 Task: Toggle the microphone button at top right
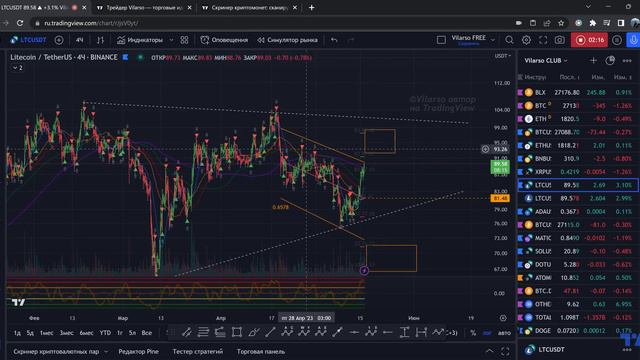pos(633,40)
